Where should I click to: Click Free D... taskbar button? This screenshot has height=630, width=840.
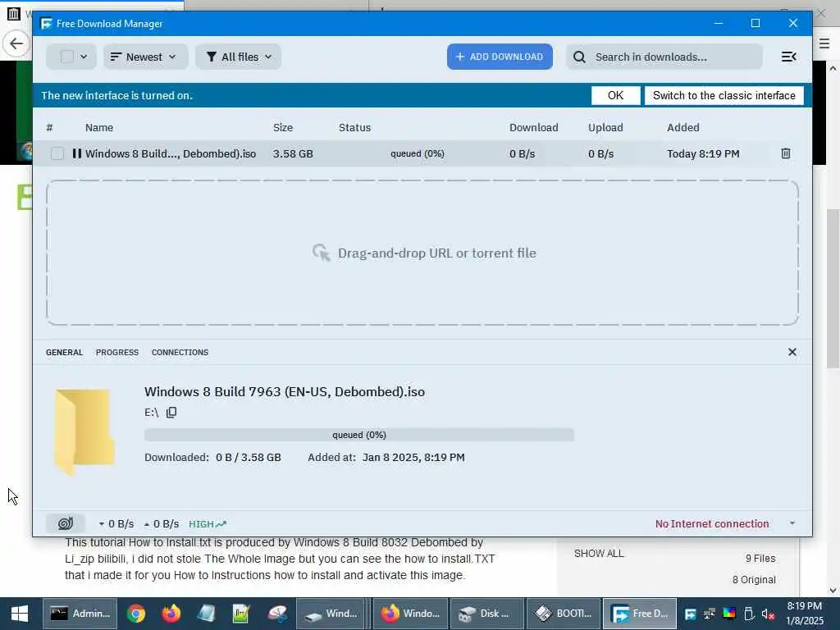(640, 614)
